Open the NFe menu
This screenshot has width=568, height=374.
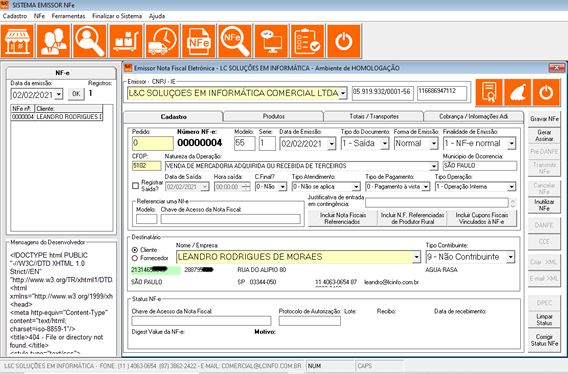pos(39,16)
